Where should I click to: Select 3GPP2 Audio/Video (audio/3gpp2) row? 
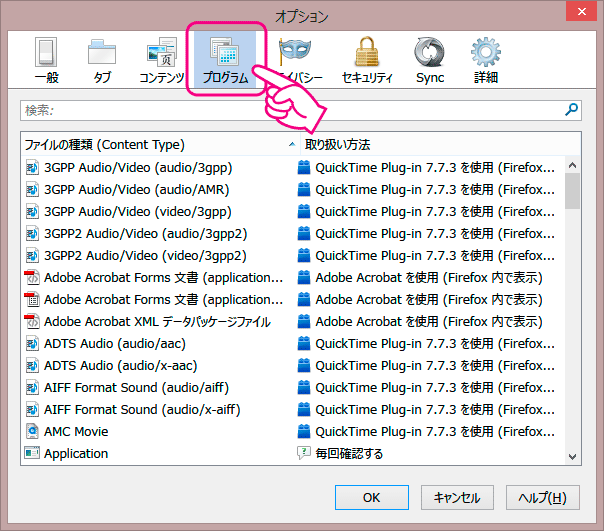coord(293,234)
